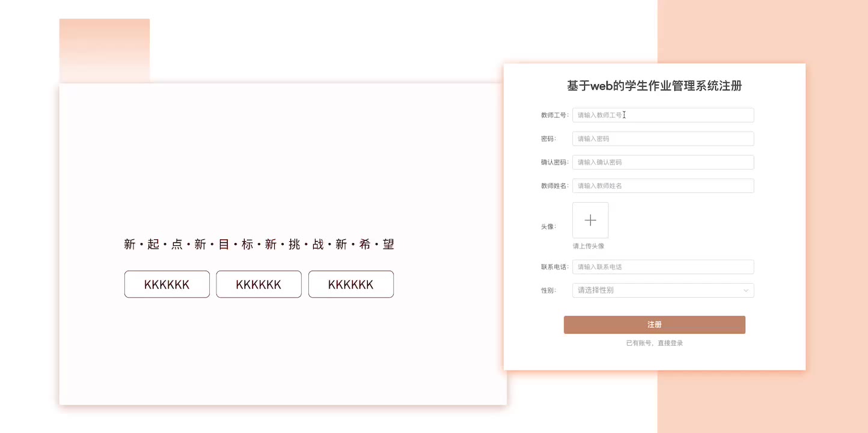Click the 性别 label

(x=548, y=290)
